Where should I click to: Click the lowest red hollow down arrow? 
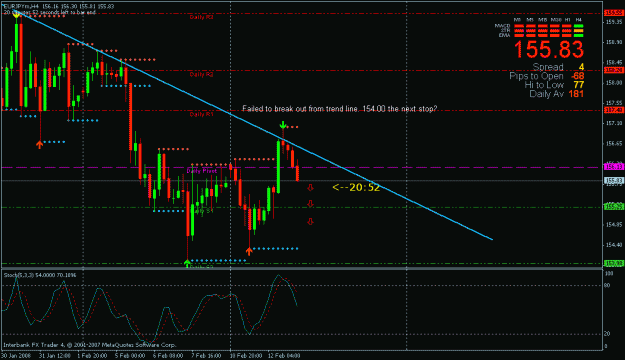pyautogui.click(x=310, y=221)
